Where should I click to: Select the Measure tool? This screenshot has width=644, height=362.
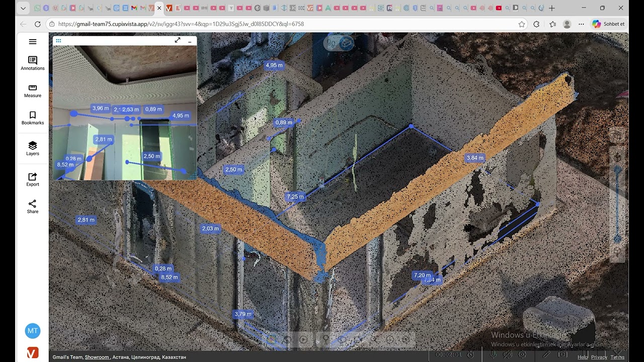coord(33,91)
